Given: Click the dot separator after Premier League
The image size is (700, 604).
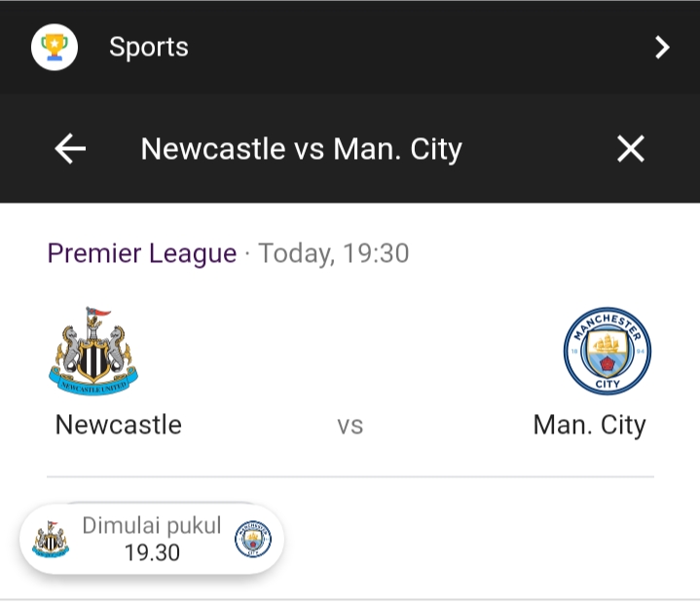Looking at the screenshot, I should [247, 255].
